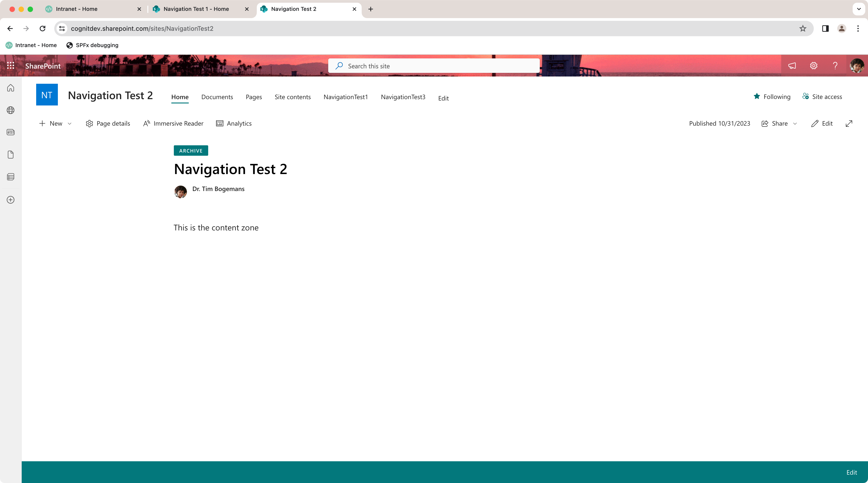
Task: Toggle Following for this site
Action: pyautogui.click(x=772, y=96)
